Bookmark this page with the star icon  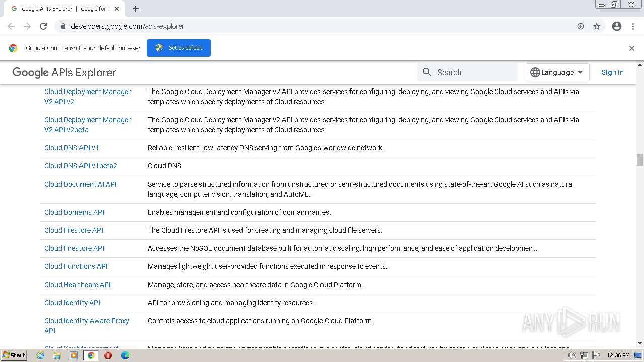point(597,26)
